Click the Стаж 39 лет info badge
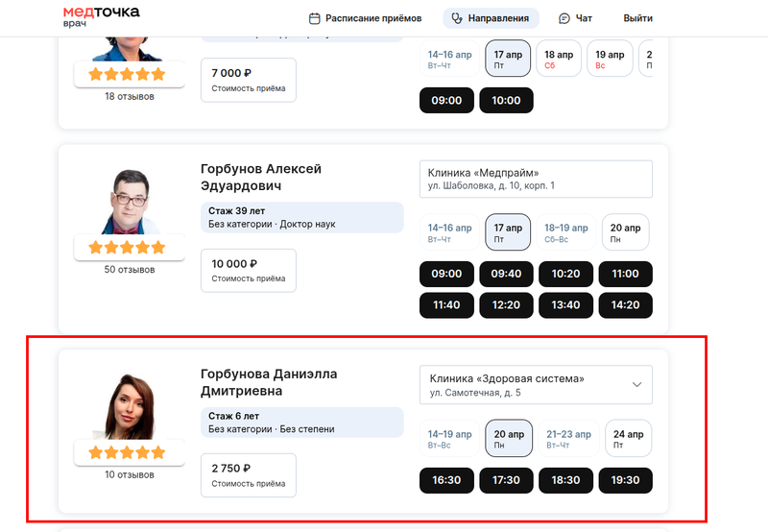The height and width of the screenshot is (532, 768). coord(302,217)
